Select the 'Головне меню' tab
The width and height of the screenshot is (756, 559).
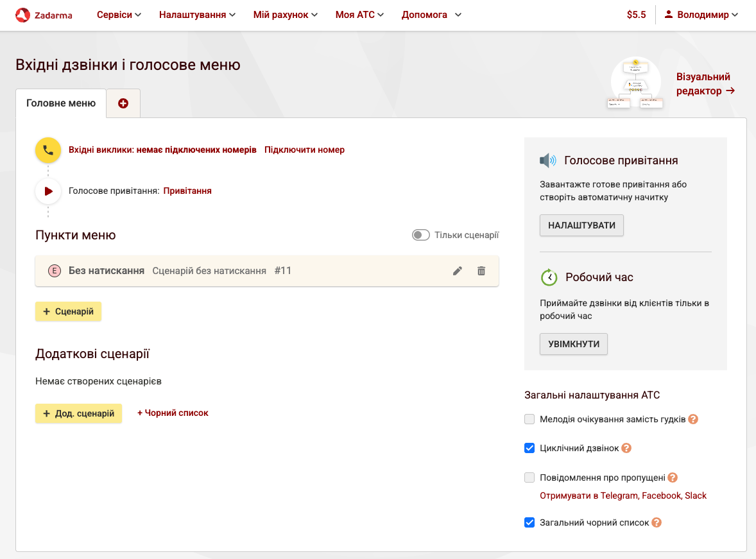pos(61,103)
